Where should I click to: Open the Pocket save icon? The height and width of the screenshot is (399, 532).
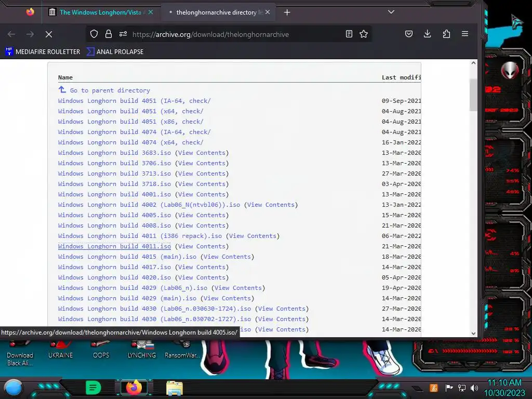[x=409, y=34]
